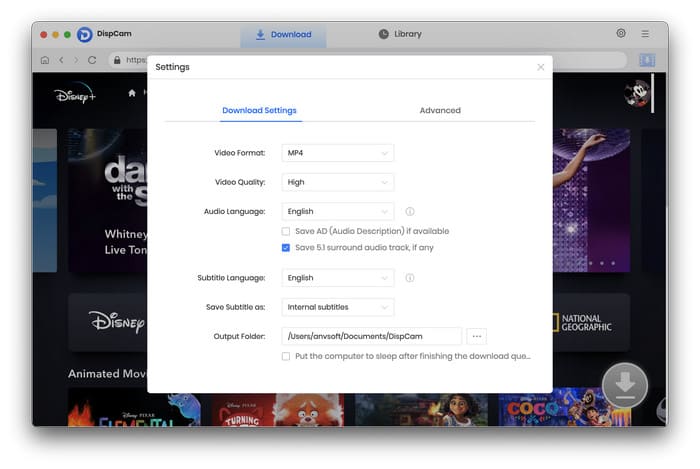Close the Settings dialog
This screenshot has height=469, width=700.
[541, 67]
